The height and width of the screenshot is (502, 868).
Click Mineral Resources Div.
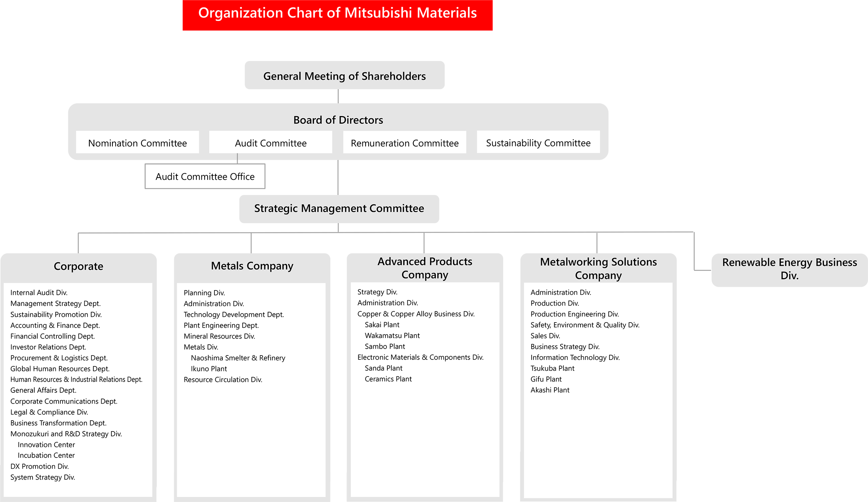(x=220, y=336)
